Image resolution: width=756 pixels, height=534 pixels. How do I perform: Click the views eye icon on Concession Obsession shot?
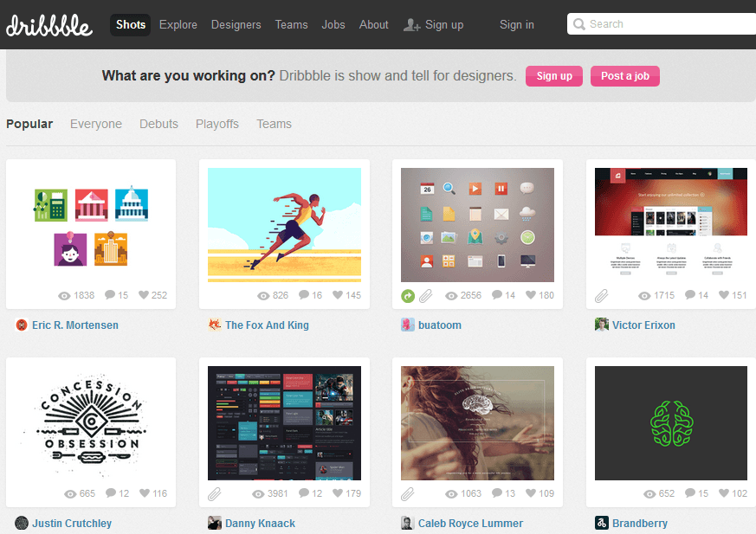tap(70, 494)
